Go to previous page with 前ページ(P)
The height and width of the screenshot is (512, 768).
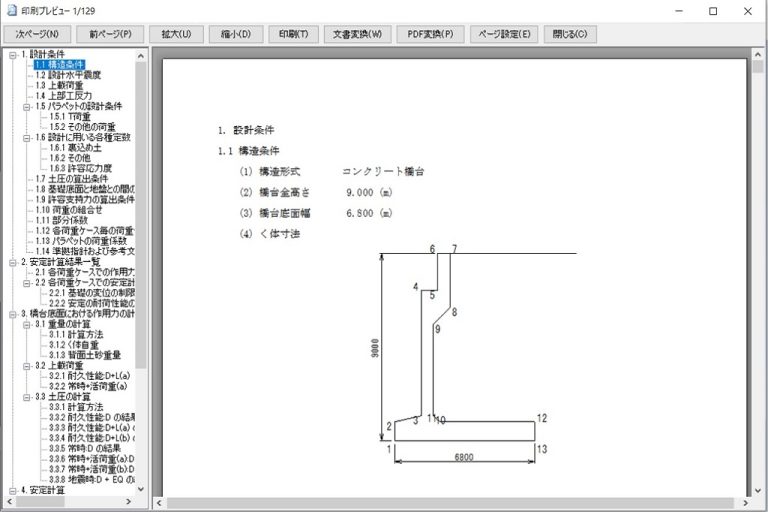[110, 33]
